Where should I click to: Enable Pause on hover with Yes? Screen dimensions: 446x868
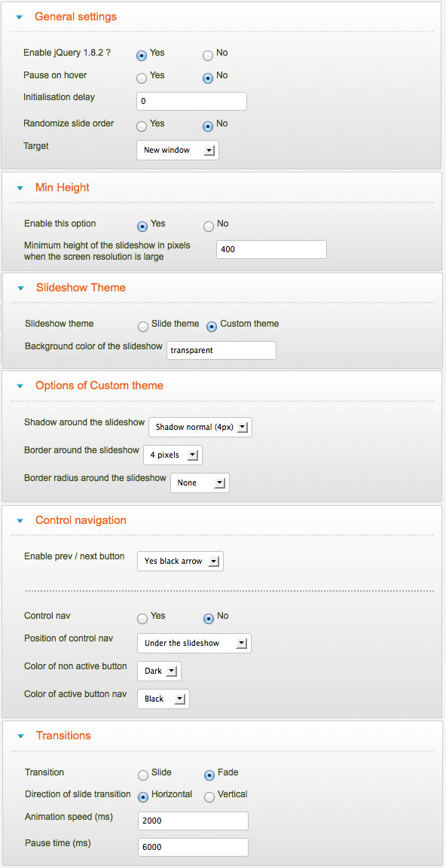tap(142, 78)
